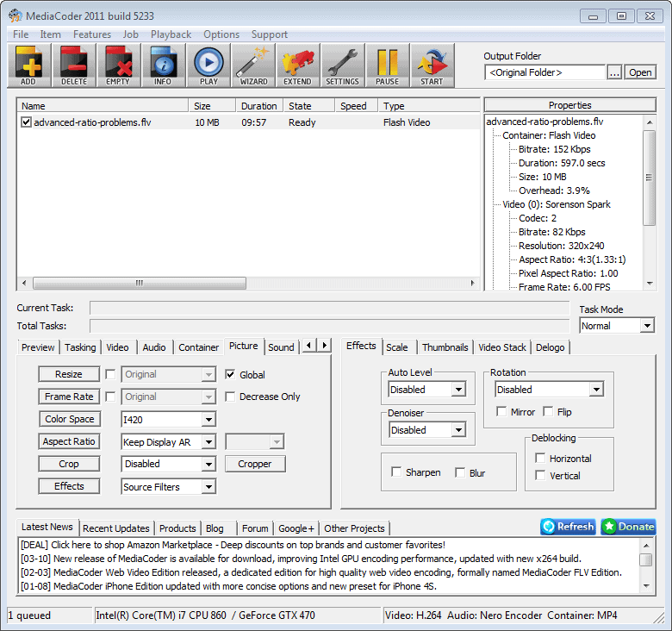Switch to the Thumbnails tab
The image size is (672, 631).
click(x=445, y=347)
